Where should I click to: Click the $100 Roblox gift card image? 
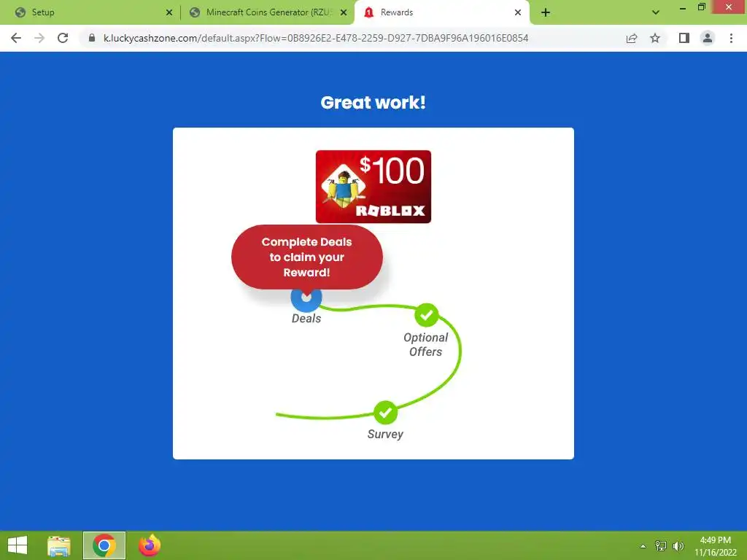pos(373,187)
